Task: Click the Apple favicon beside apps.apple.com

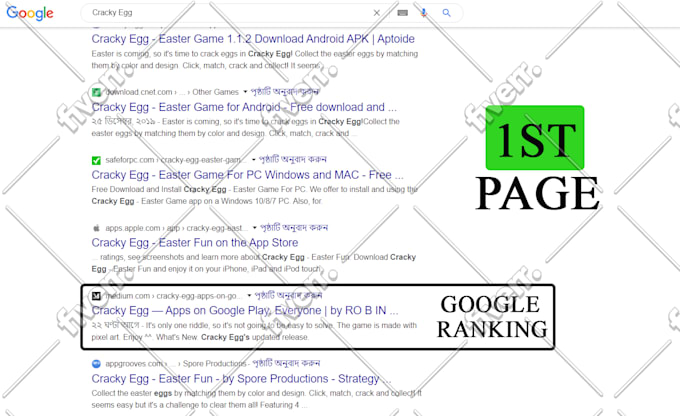Action: pyautogui.click(x=96, y=228)
